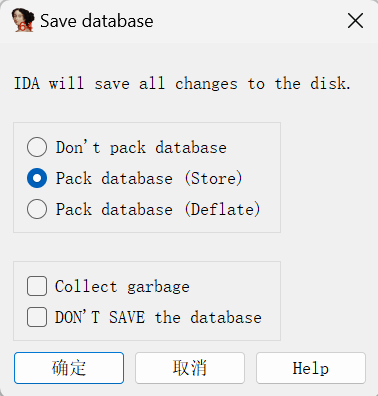Enable the Collect garbage checkbox
This screenshot has height=396, width=378.
click(x=37, y=286)
